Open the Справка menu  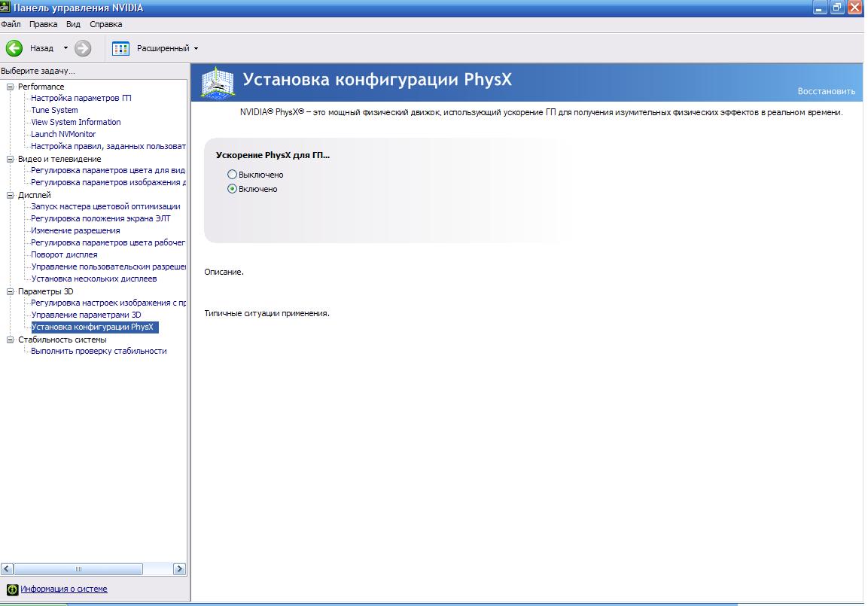(x=105, y=24)
